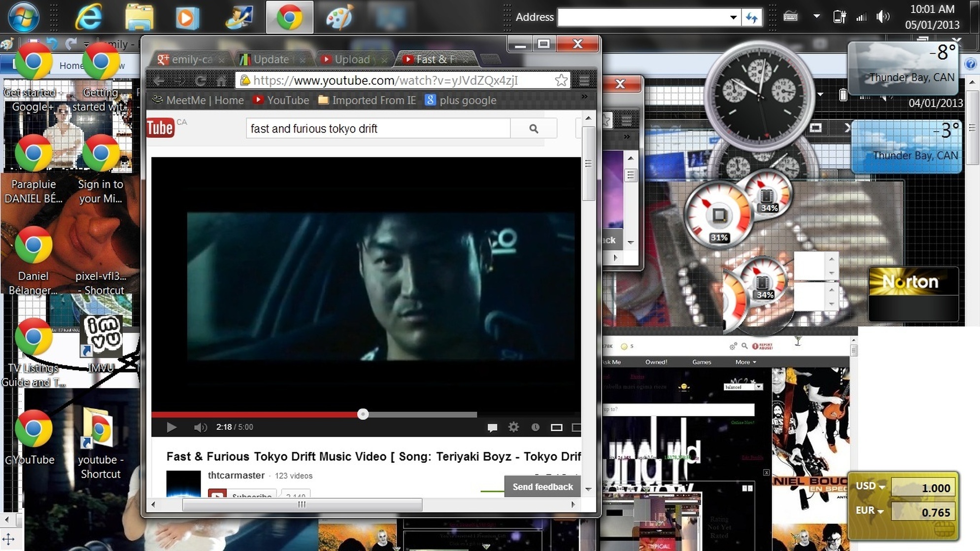Image resolution: width=980 pixels, height=551 pixels.
Task: Open a new tab in front Chrome window
Action: (x=491, y=60)
